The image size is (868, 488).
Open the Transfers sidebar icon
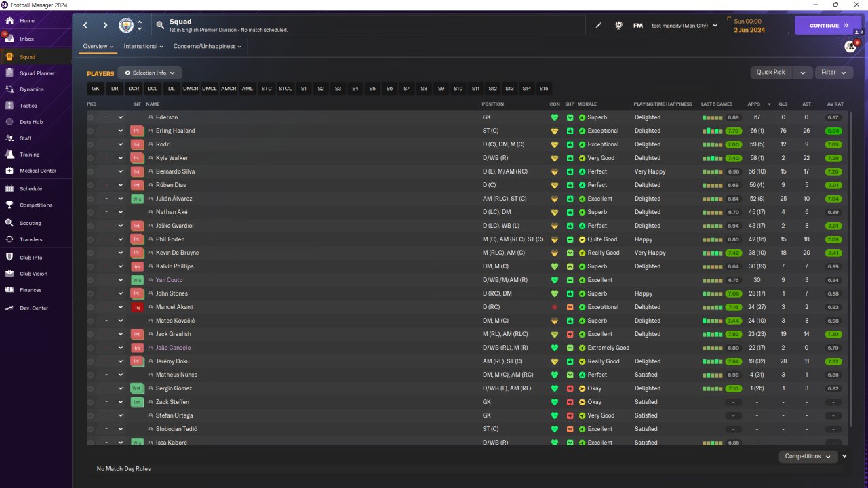[9, 239]
